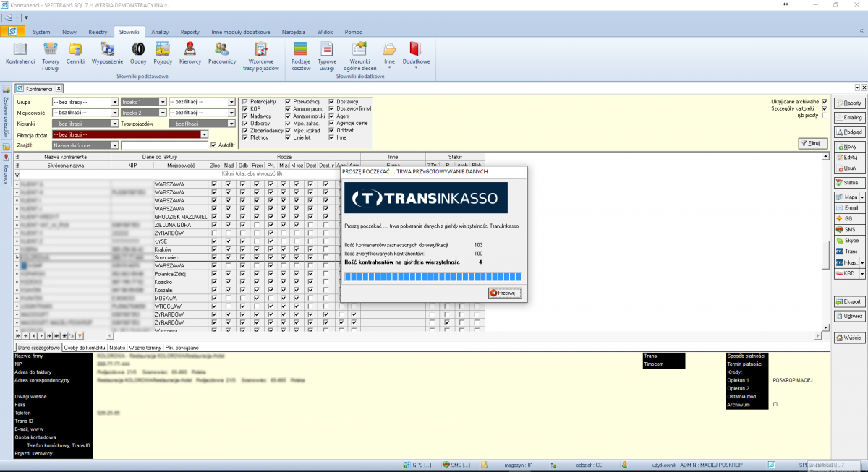This screenshot has height=472, width=868.
Task: Click the Usuń delete button
Action: [x=849, y=168]
